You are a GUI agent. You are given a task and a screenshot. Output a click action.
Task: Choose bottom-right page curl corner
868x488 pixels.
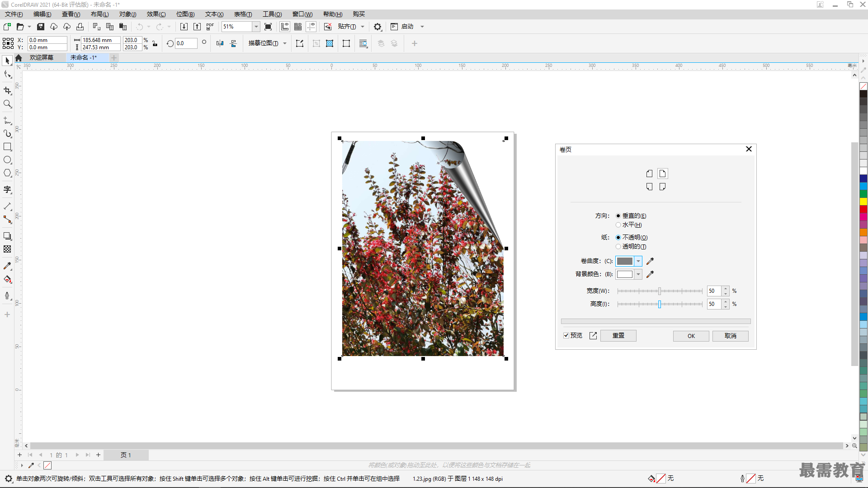click(x=662, y=187)
